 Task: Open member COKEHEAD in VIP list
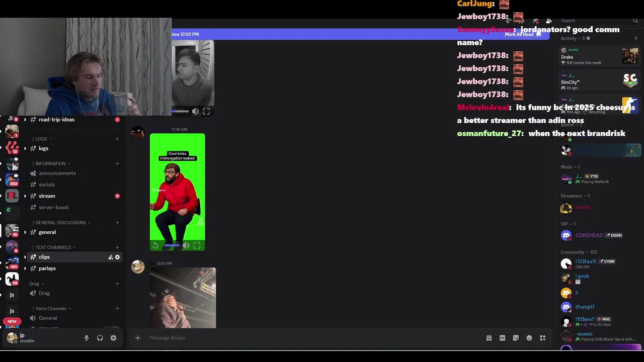tap(599, 235)
